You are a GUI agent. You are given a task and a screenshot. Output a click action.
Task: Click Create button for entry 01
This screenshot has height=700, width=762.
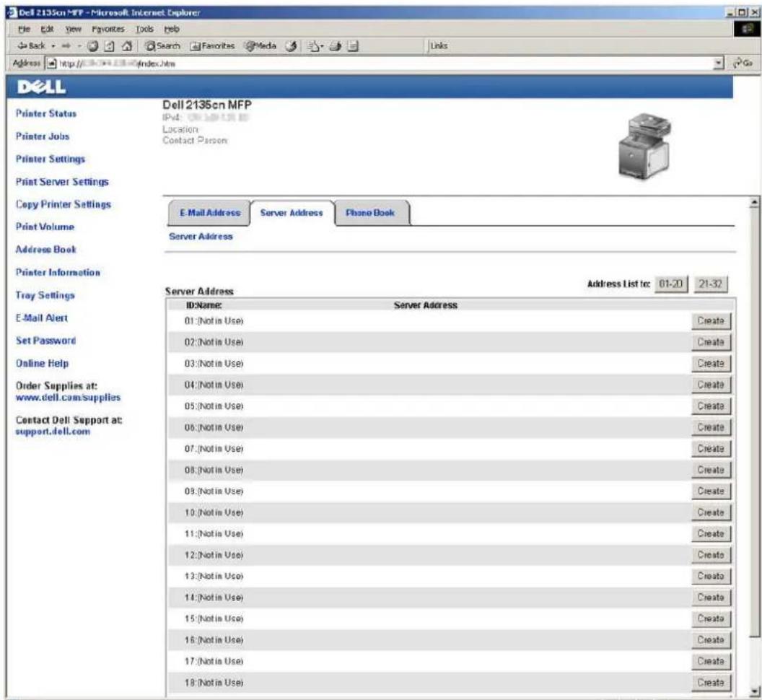point(711,321)
